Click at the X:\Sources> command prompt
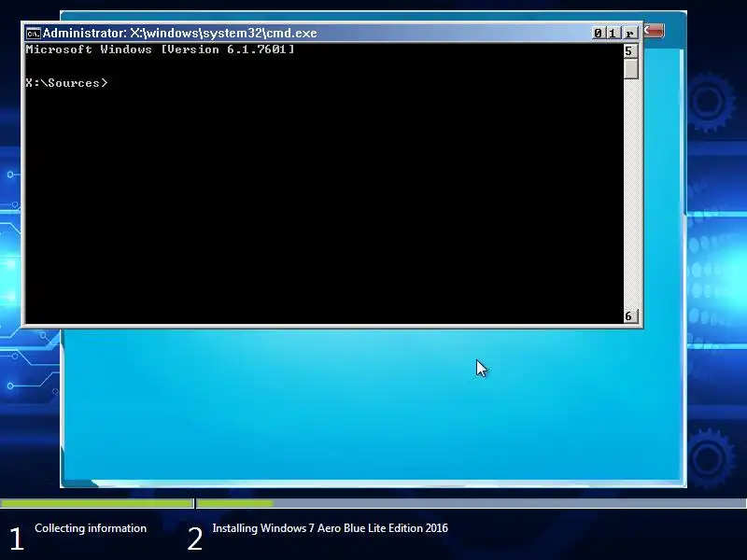747x560 pixels. click(66, 83)
